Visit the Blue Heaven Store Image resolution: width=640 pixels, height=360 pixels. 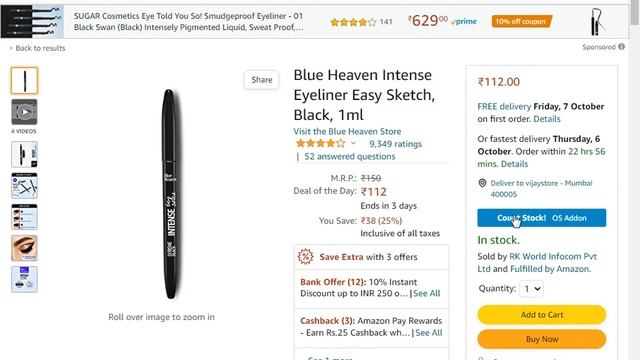pyautogui.click(x=347, y=131)
